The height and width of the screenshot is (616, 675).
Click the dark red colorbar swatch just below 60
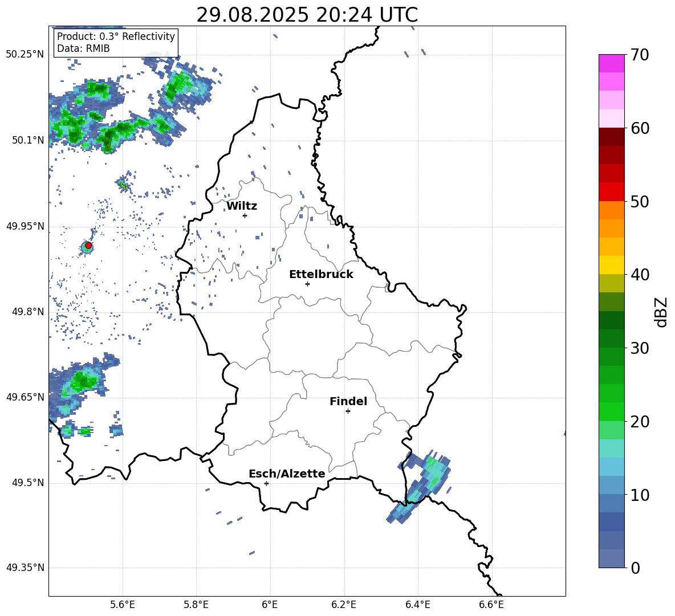click(611, 137)
